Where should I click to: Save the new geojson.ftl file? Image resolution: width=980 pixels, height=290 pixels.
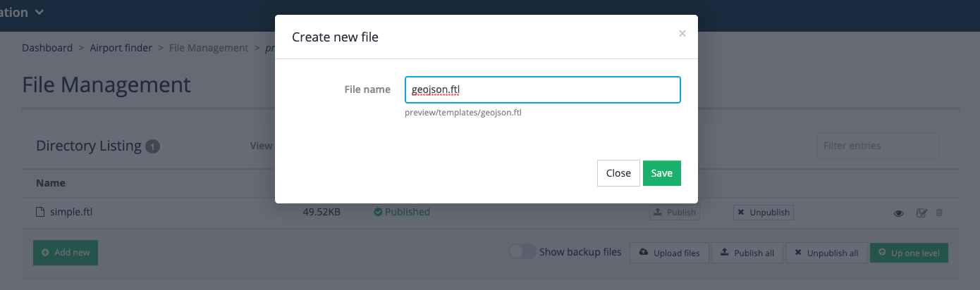tap(661, 173)
